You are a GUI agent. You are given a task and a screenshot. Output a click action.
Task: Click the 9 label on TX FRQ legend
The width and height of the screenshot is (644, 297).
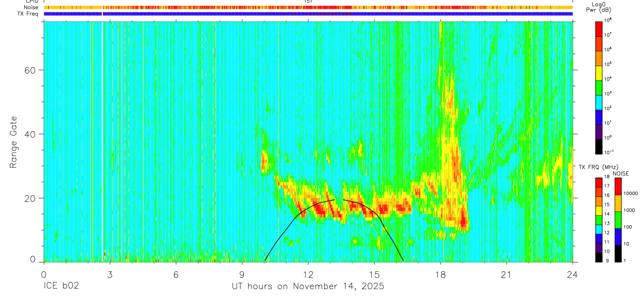[607, 260]
